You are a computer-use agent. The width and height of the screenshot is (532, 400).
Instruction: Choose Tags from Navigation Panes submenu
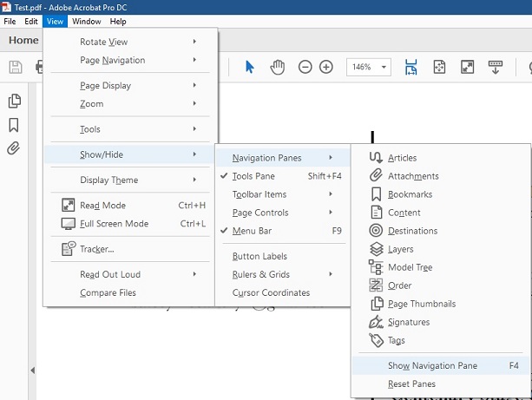click(x=440, y=340)
